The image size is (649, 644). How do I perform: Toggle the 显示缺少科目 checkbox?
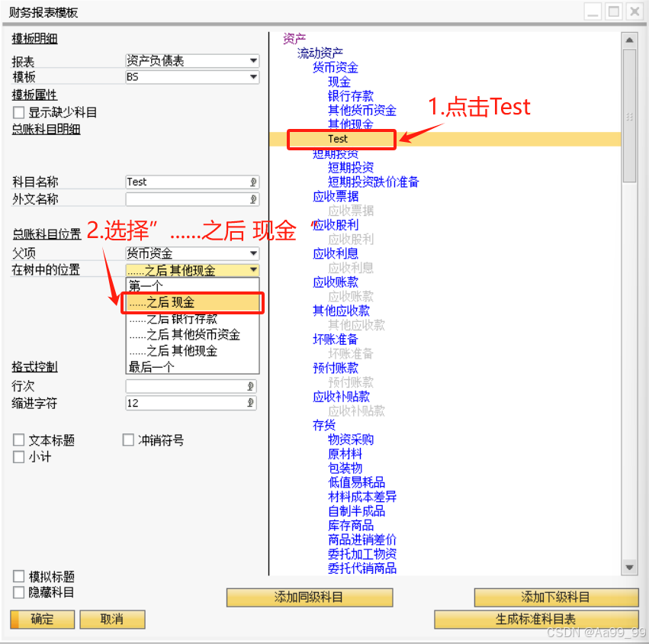[x=18, y=112]
